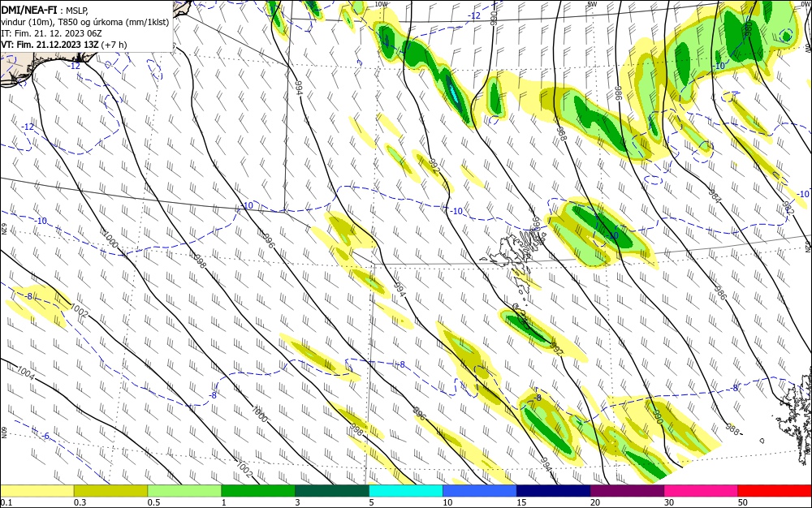
Task: Click the 'DMI/NEA-FI' title text
Action: pos(29,11)
